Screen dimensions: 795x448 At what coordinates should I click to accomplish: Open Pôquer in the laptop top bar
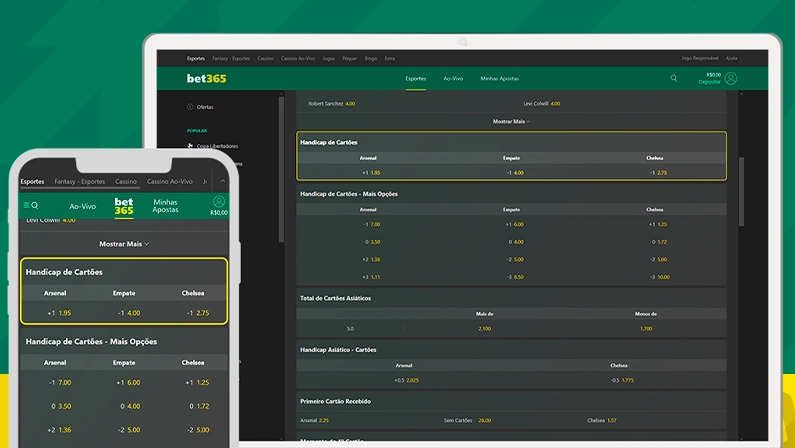point(350,58)
